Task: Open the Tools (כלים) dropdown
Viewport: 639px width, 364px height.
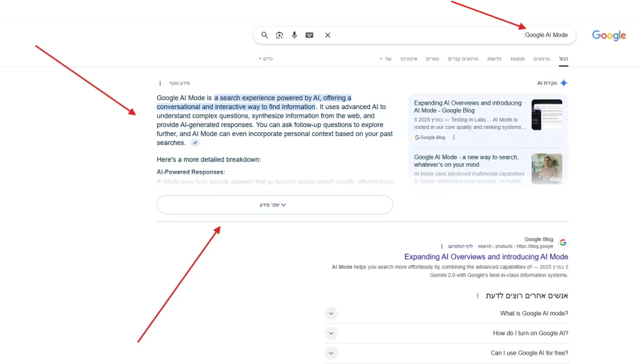Action: click(265, 59)
